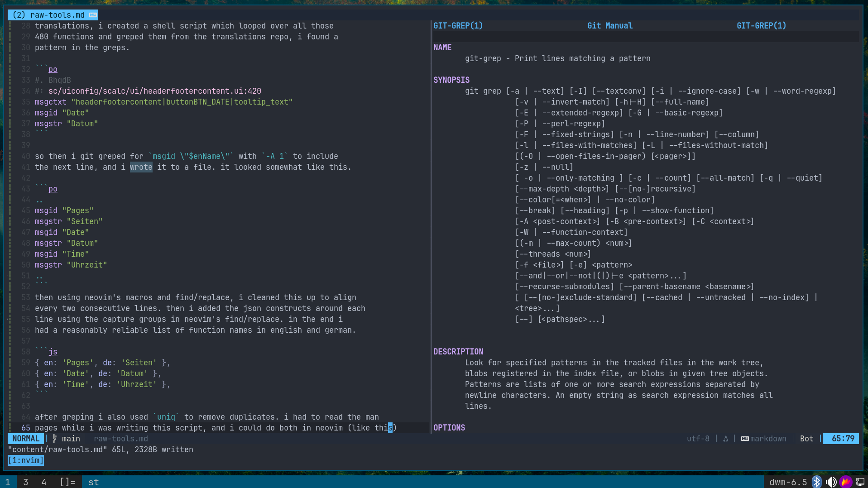Click the volume speaker tray icon
868x488 pixels.
pyautogui.click(x=831, y=482)
